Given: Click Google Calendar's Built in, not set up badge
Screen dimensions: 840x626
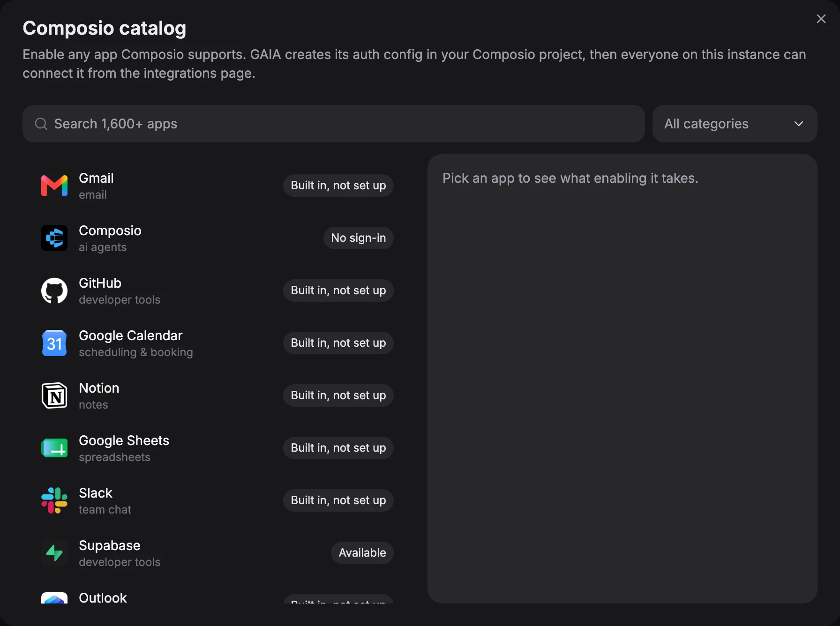Looking at the screenshot, I should [338, 343].
